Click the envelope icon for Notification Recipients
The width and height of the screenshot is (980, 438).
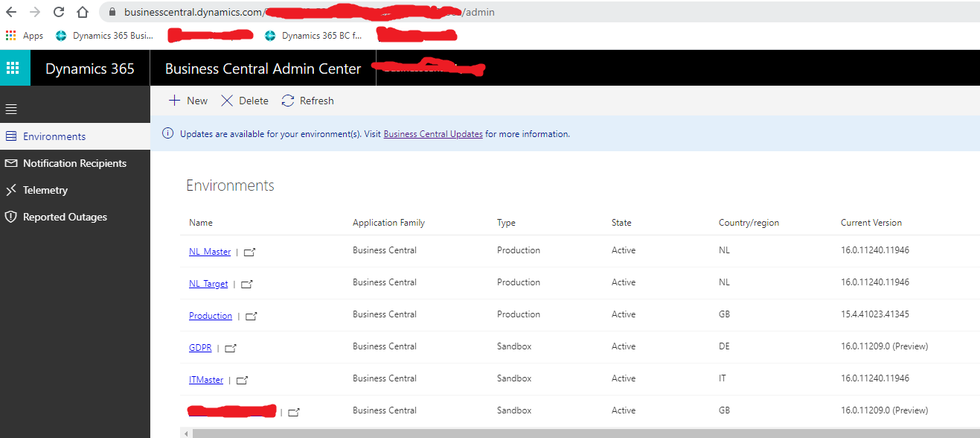[x=10, y=163]
